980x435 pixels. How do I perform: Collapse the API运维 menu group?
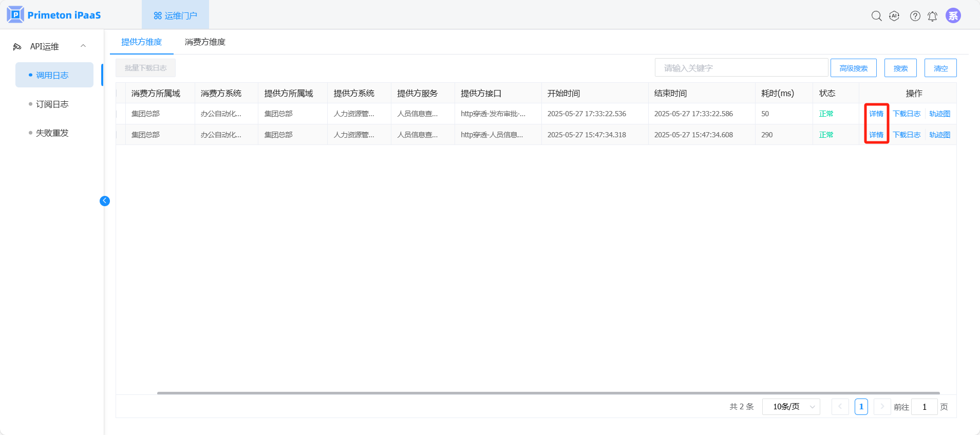[x=83, y=46]
